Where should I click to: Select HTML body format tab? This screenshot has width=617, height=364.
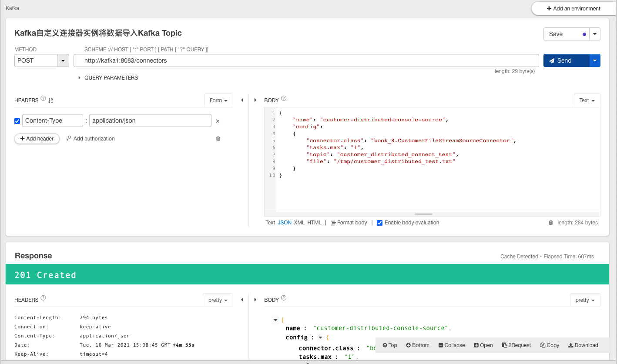click(x=314, y=223)
